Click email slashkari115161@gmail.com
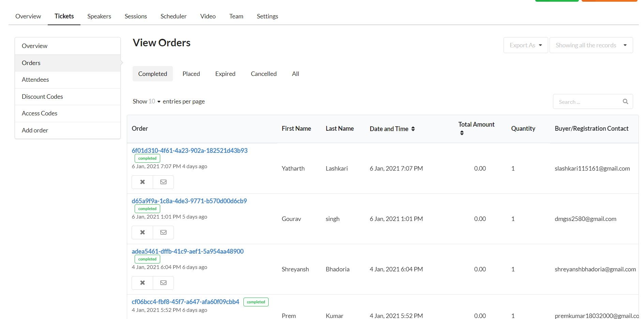The height and width of the screenshot is (319, 644). pyautogui.click(x=592, y=169)
